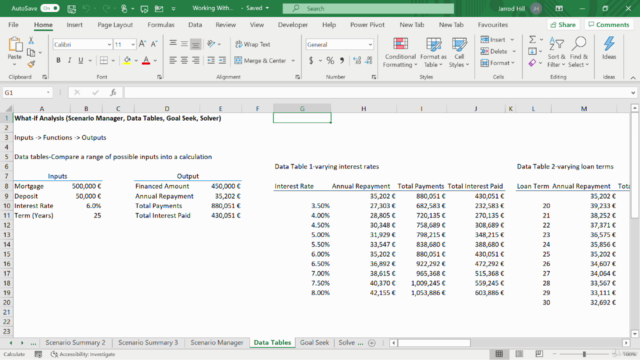This screenshot has height=360, width=640.
Task: Open the Comments pane
Action: 609,25
